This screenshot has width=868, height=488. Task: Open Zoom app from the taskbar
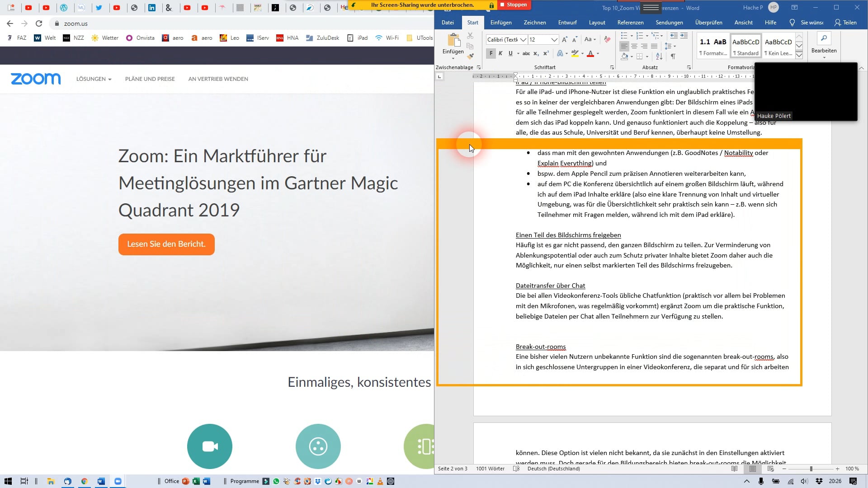[x=118, y=481]
